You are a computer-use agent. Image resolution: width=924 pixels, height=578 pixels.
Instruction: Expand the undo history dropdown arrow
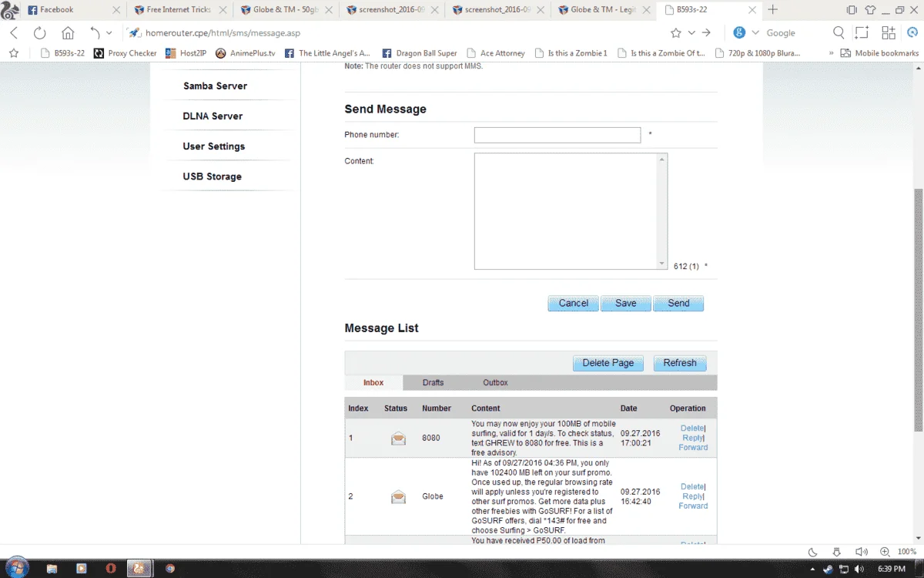109,33
